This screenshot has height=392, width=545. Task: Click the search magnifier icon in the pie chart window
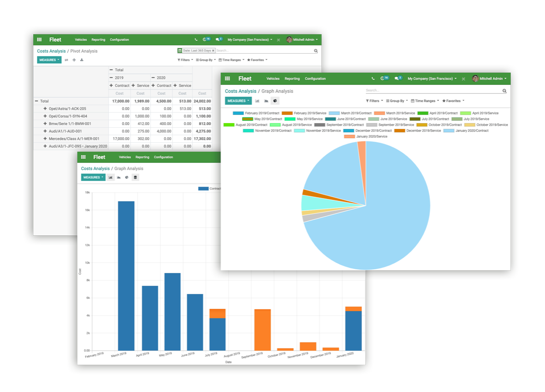tap(504, 91)
